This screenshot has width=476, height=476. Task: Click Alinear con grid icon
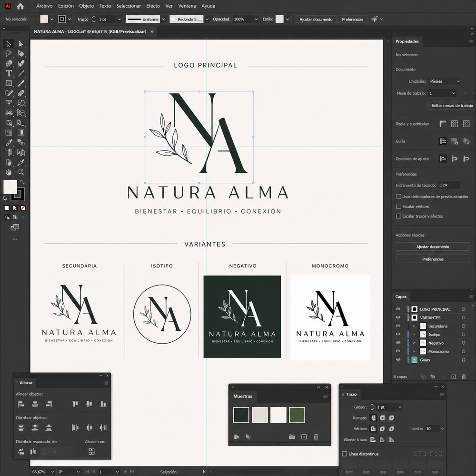[91, 451]
